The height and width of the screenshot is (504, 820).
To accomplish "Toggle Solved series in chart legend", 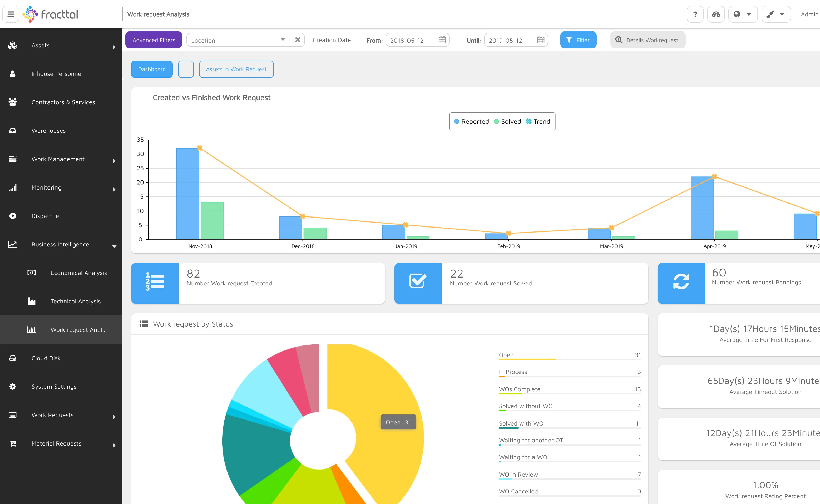I will (507, 122).
